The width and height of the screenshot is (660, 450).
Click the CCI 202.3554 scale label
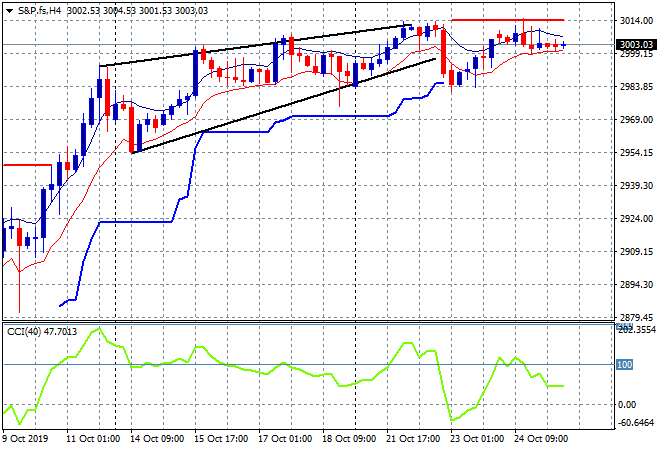(x=636, y=330)
